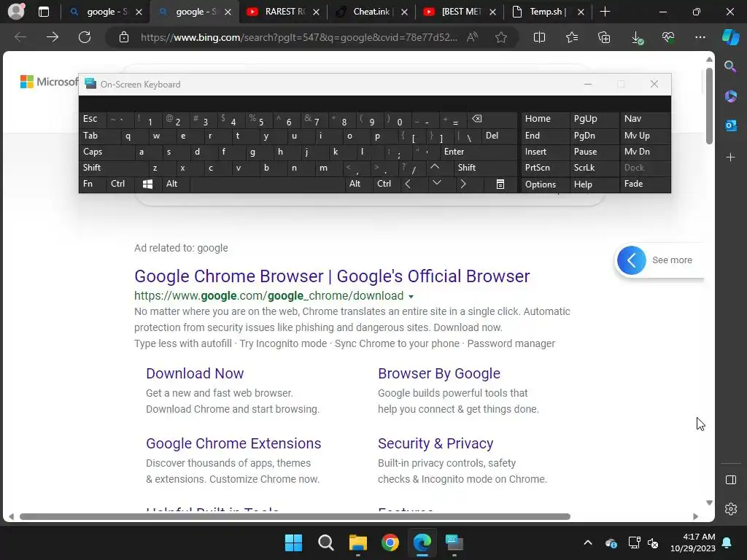Open the Downloads icon
The image size is (747, 560).
[x=637, y=38]
